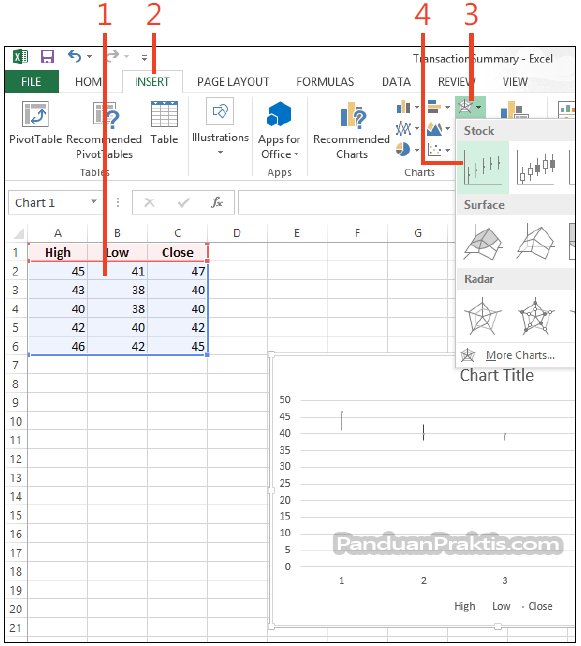Select row 10 header
Image resolution: width=581 pixels, height=646 pixels.
[16, 421]
